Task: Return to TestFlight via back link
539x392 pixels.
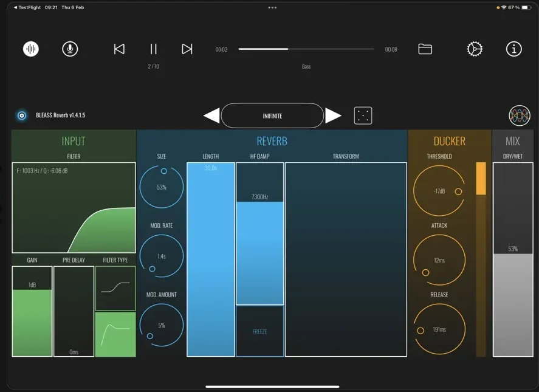Action: pos(27,7)
